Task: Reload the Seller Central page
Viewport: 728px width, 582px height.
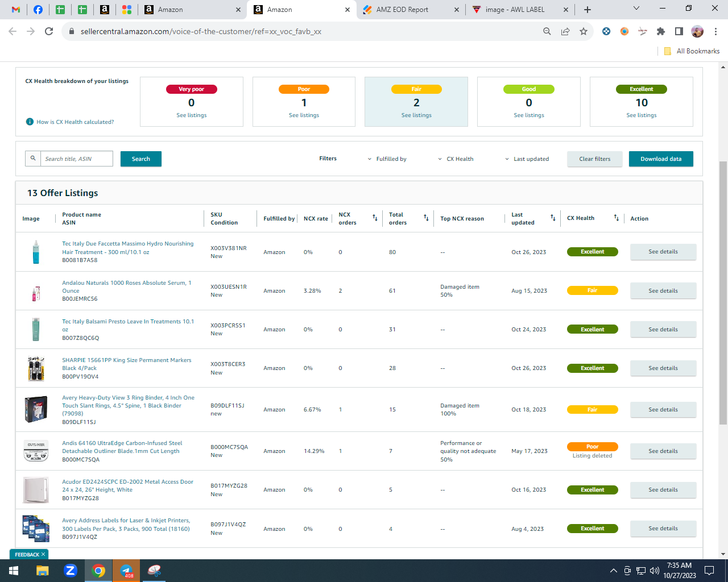Action: click(x=49, y=31)
